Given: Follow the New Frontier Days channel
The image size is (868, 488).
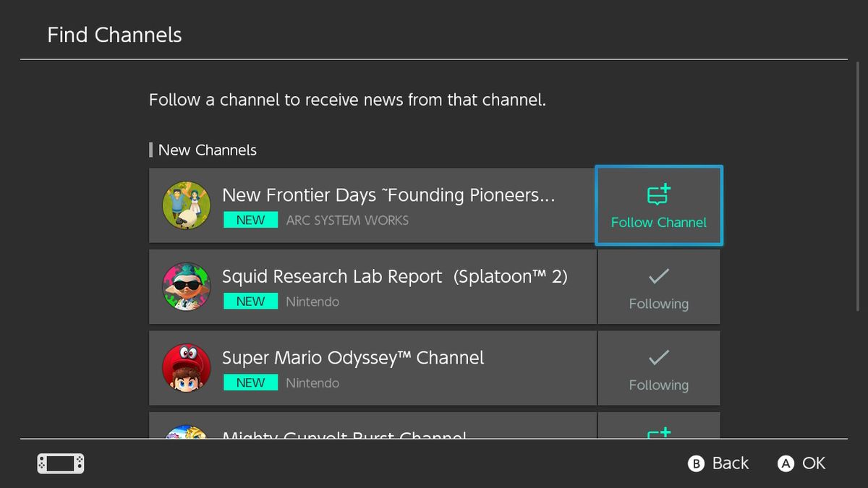Looking at the screenshot, I should (658, 205).
